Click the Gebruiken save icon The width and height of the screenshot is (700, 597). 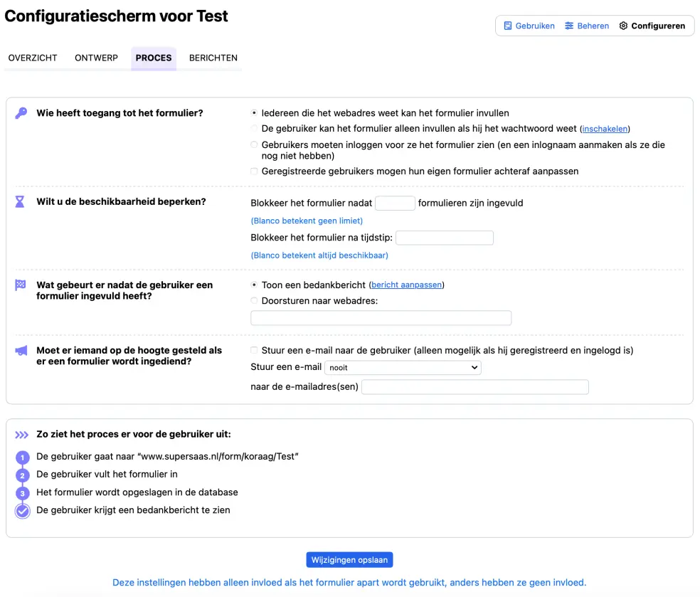tap(508, 26)
